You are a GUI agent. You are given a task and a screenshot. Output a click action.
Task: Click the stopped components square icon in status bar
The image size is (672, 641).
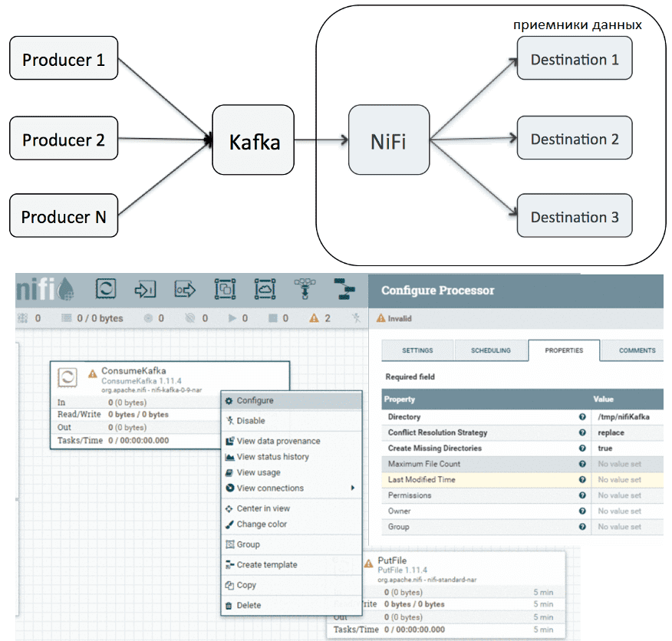[x=272, y=318]
